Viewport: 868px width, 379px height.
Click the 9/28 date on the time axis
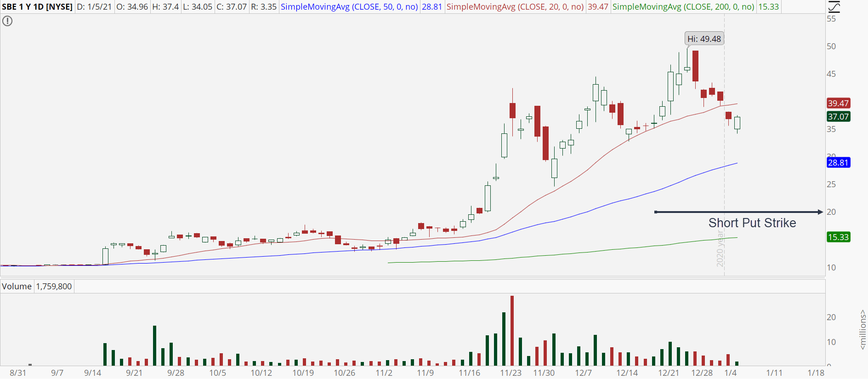176,373
